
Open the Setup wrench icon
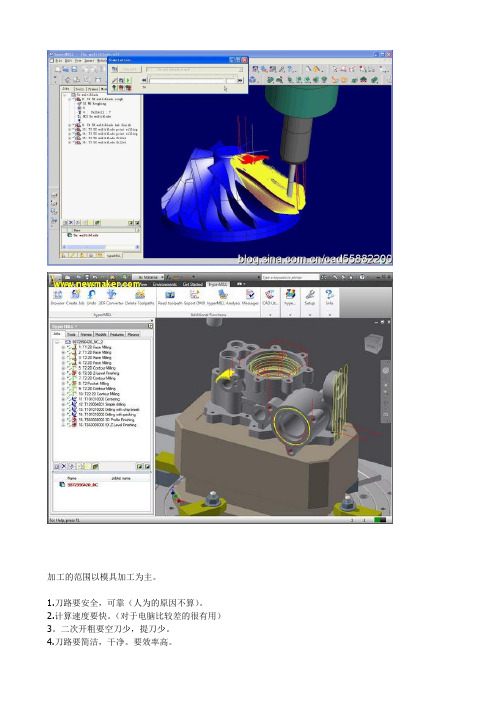309,295
